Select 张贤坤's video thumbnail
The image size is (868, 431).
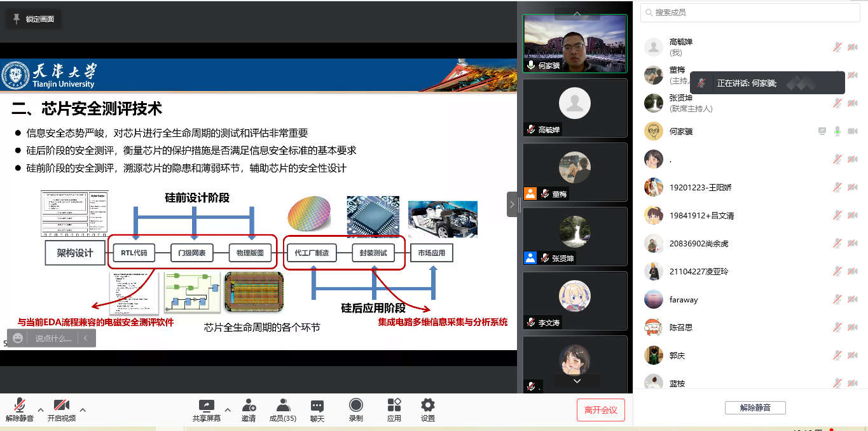point(574,236)
